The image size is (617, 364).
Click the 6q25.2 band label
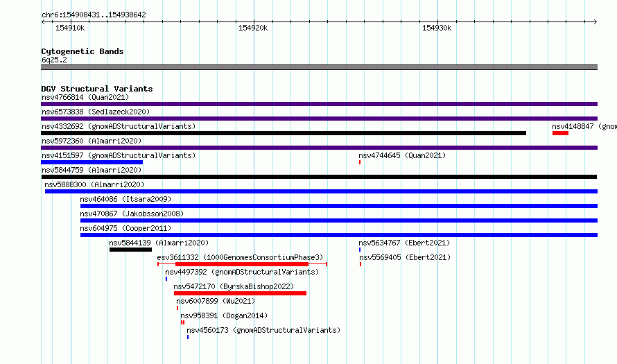click(54, 60)
